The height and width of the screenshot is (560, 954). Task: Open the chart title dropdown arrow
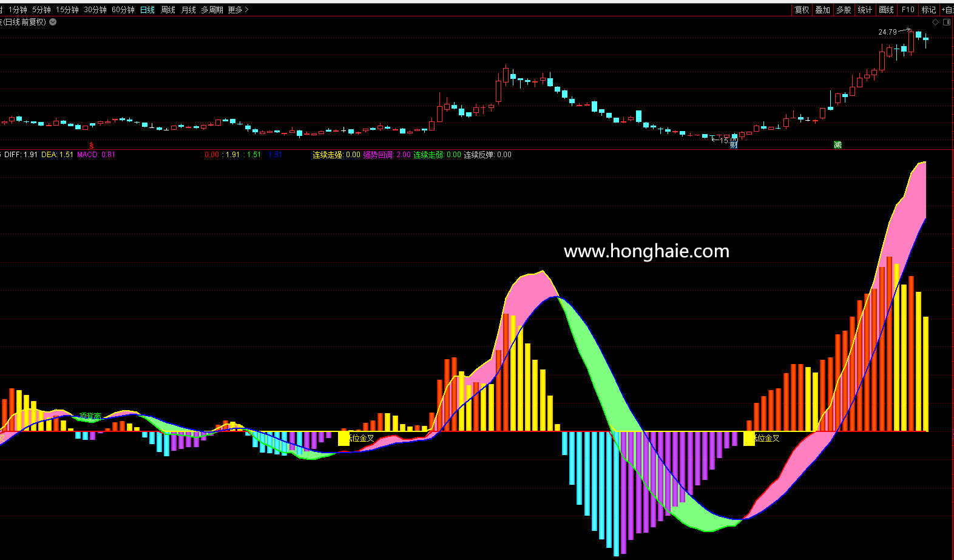[x=53, y=22]
